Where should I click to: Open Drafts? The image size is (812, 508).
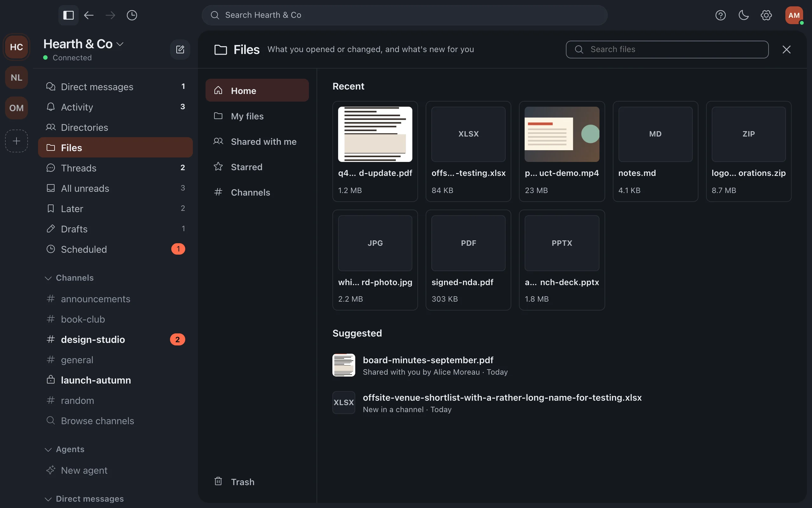point(115,229)
